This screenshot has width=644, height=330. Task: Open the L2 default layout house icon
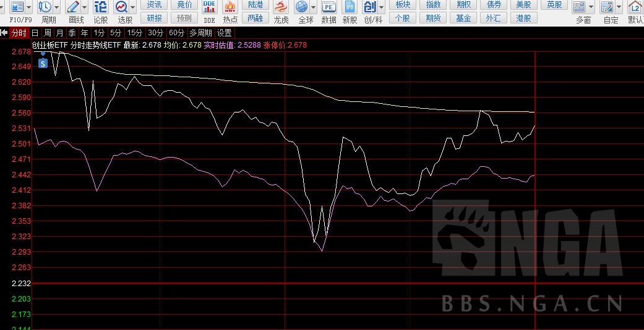coord(635,7)
